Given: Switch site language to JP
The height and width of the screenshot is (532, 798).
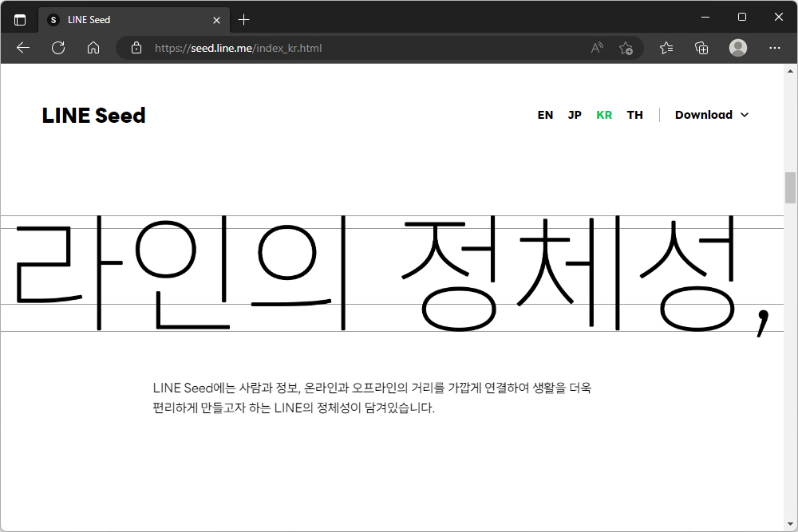Looking at the screenshot, I should coord(575,115).
